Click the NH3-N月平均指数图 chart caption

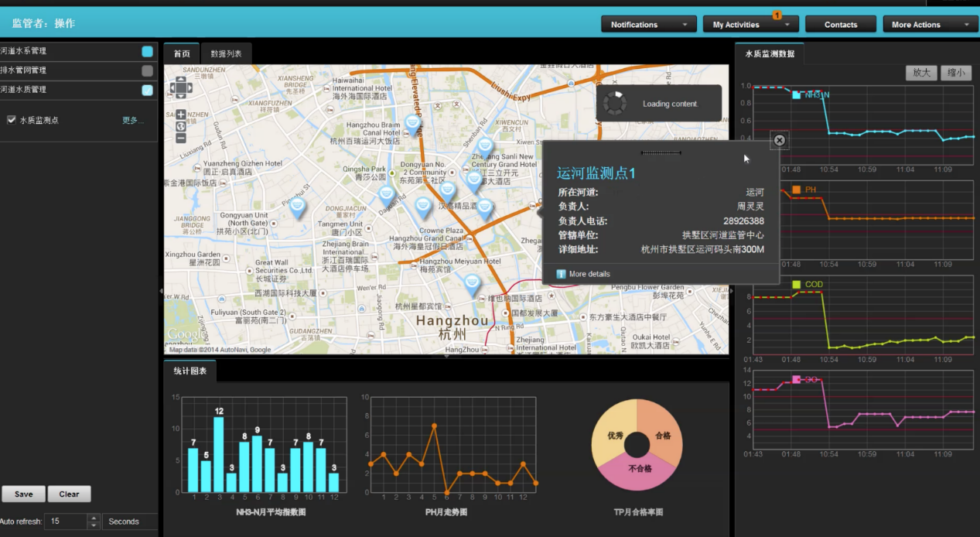[271, 512]
